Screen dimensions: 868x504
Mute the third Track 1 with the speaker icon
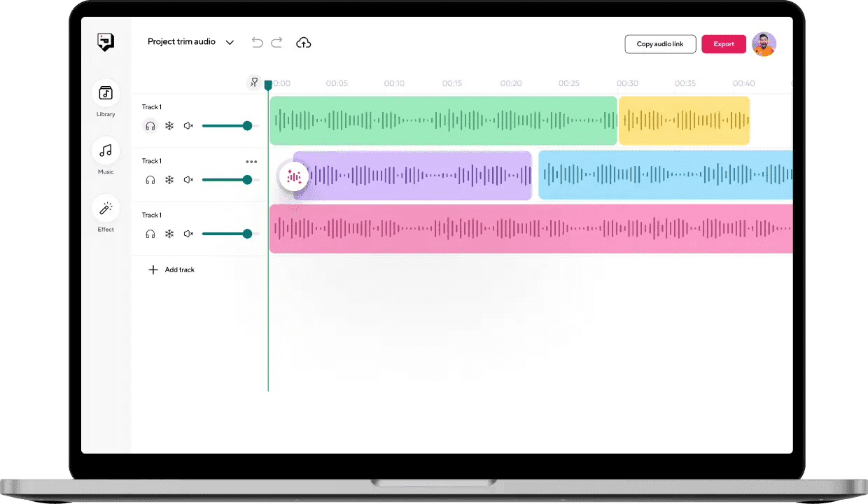(x=188, y=234)
